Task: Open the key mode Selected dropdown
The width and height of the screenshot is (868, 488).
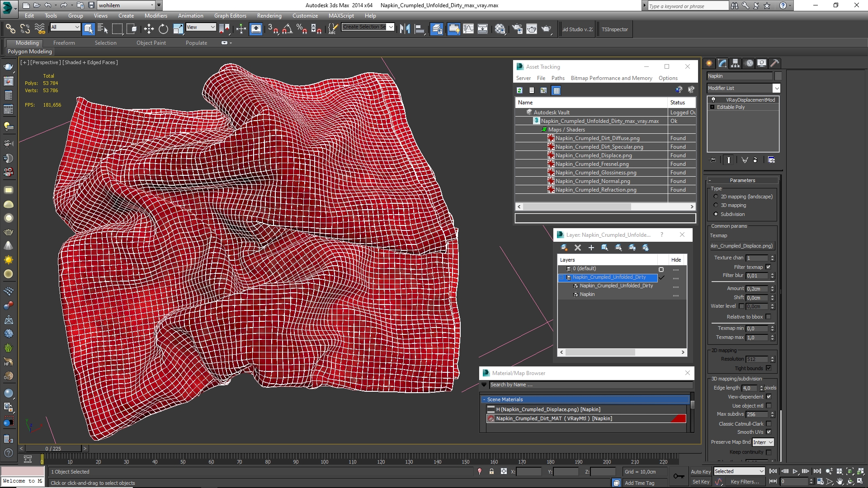Action: pos(739,471)
